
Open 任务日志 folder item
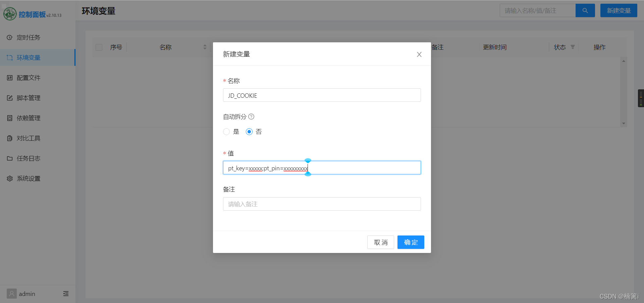coord(29,159)
